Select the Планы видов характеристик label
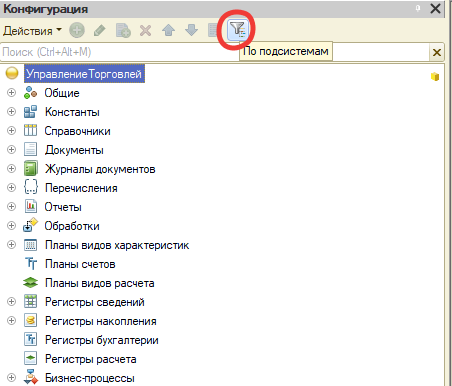 click(117, 245)
